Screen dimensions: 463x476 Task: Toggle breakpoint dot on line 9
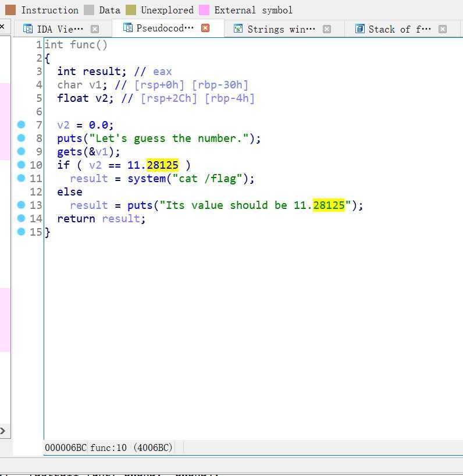pos(22,151)
